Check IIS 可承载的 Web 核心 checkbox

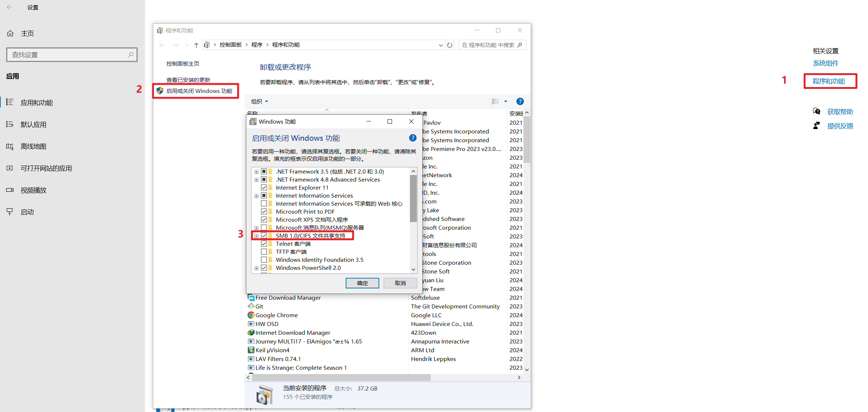[x=264, y=203]
